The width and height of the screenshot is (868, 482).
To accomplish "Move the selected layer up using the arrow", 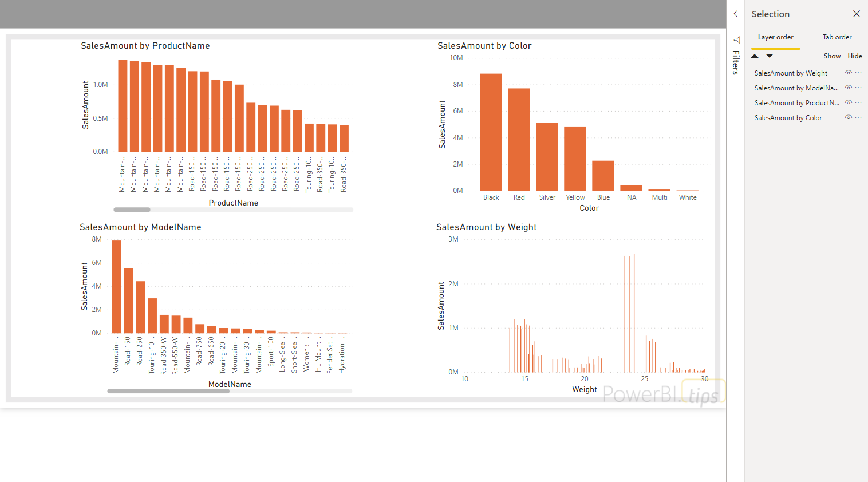I will 755,56.
